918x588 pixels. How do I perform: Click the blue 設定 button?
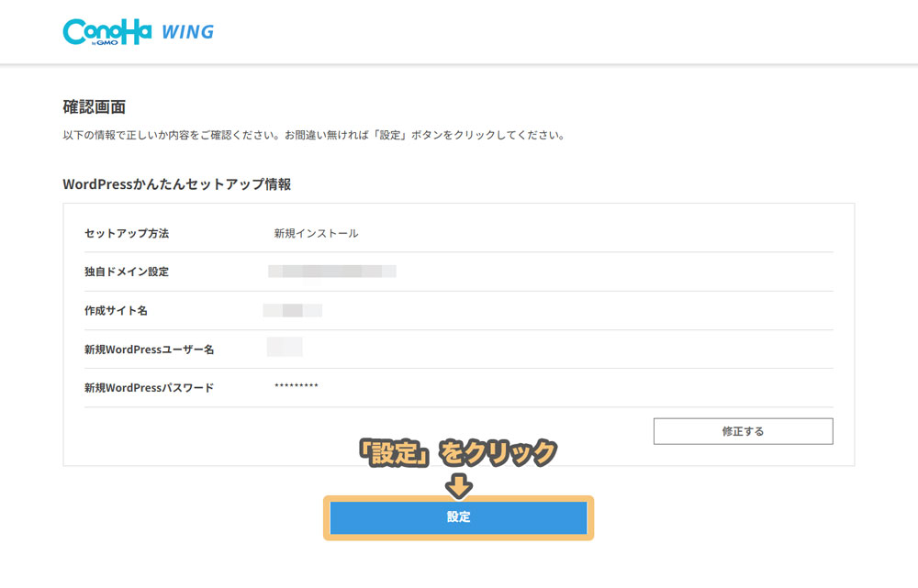coord(458,517)
